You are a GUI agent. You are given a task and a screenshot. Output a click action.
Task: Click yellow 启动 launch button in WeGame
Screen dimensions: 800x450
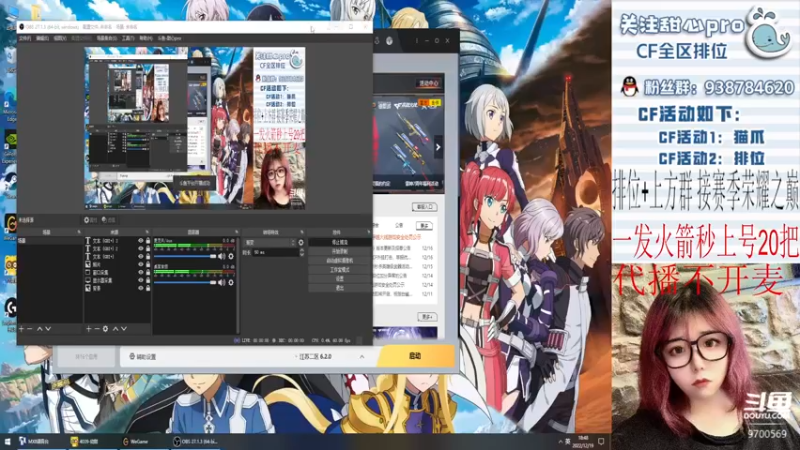[x=415, y=356]
